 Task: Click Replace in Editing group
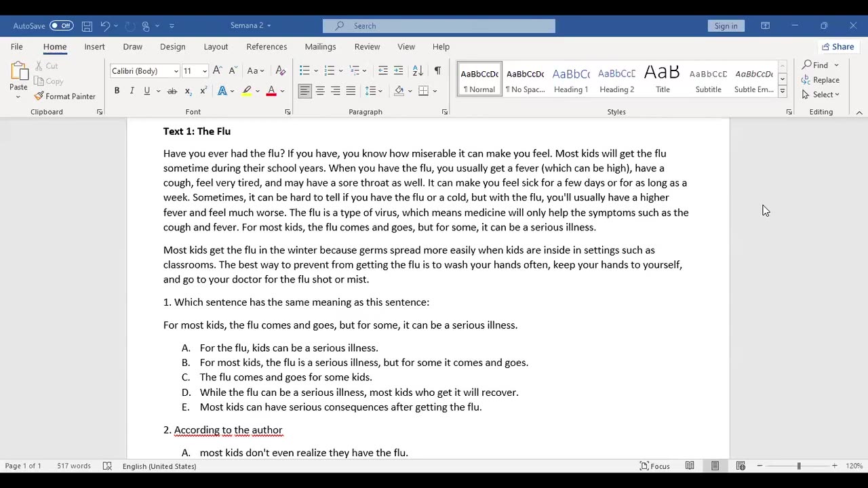point(821,80)
